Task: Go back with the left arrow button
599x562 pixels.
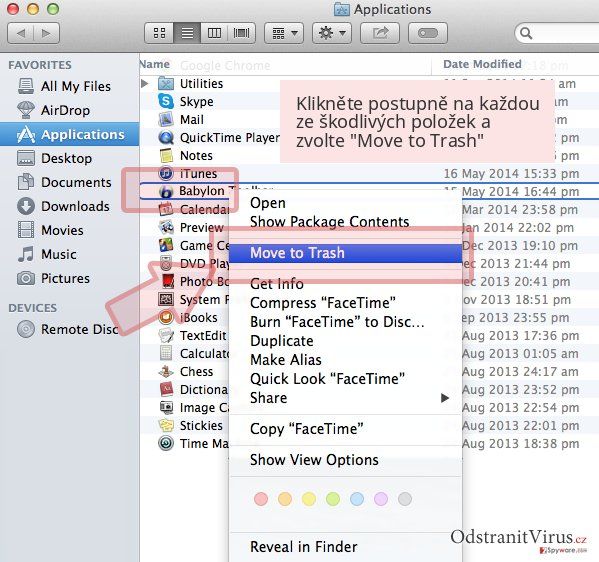Action: click(21, 33)
